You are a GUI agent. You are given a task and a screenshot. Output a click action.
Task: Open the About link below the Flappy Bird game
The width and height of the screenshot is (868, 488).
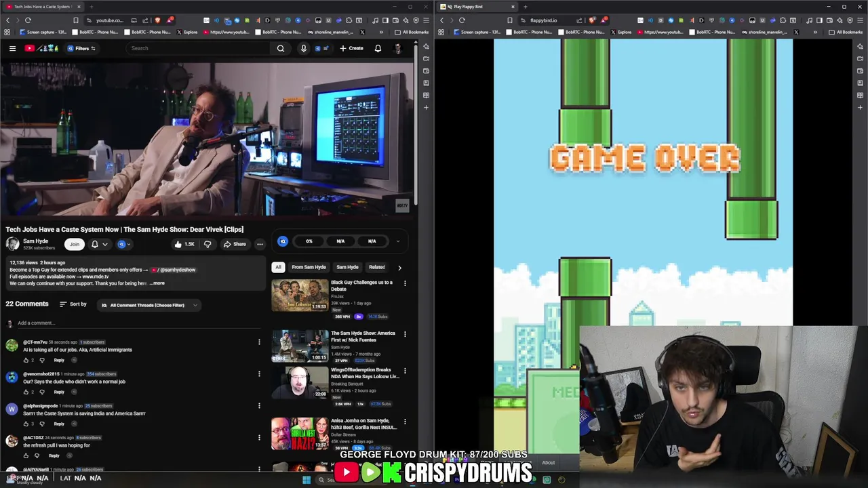pyautogui.click(x=548, y=463)
